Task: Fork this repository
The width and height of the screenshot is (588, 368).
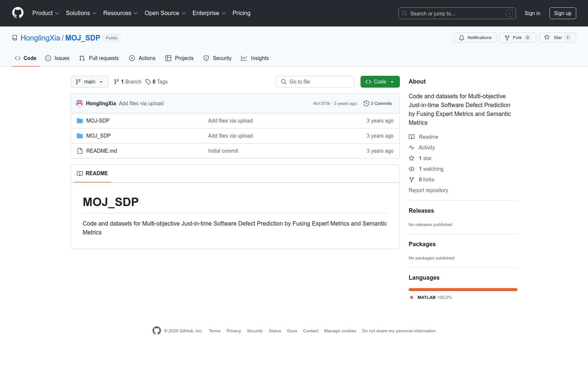Action: (517, 38)
